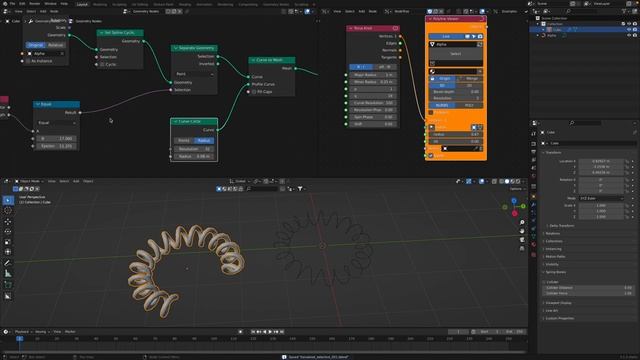
Task: Select the Annotate pencil tool
Action: pos(8,263)
